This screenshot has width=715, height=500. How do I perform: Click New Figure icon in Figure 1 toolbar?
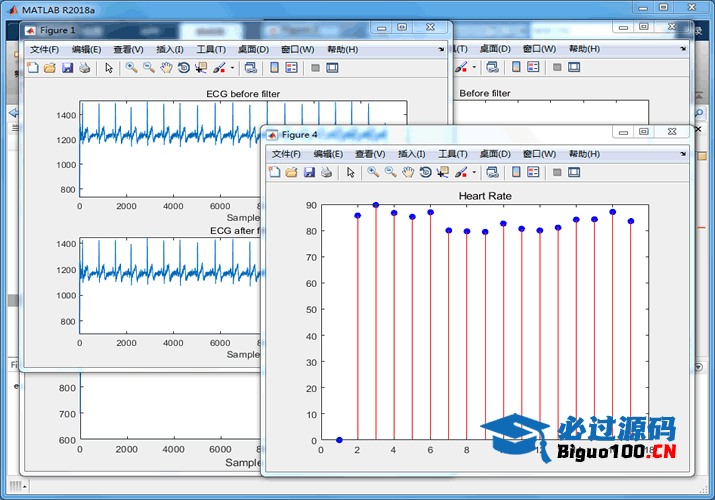33,68
